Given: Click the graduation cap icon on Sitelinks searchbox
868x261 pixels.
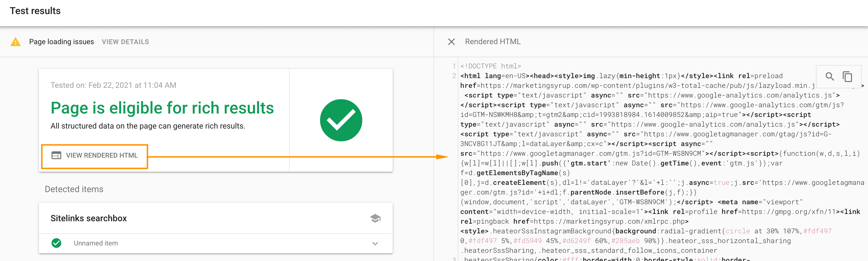Looking at the screenshot, I should click(375, 218).
